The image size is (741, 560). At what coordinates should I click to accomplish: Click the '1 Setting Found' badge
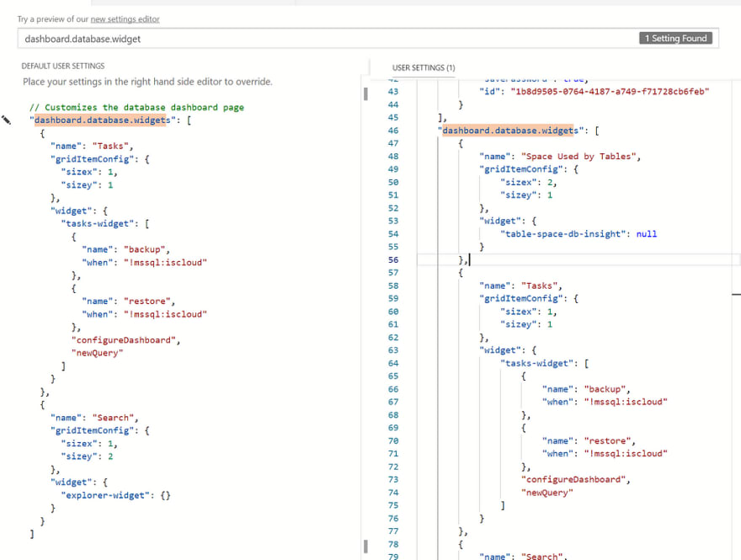[x=675, y=38]
